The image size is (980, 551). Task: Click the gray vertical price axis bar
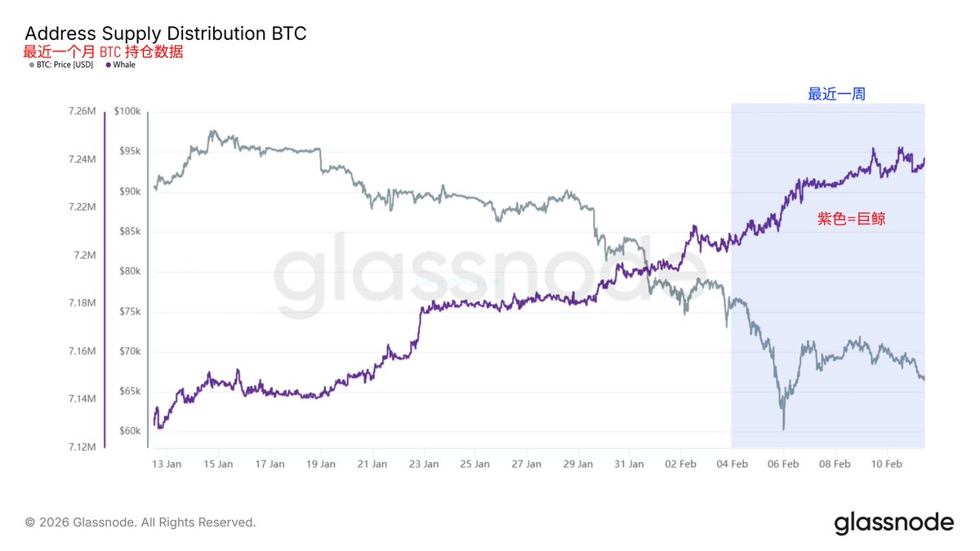[148, 278]
